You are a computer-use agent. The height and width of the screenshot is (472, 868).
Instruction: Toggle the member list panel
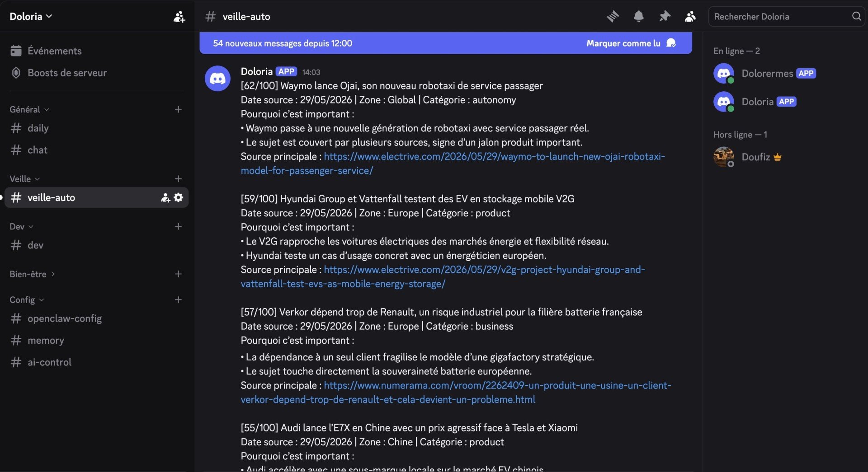click(x=690, y=17)
